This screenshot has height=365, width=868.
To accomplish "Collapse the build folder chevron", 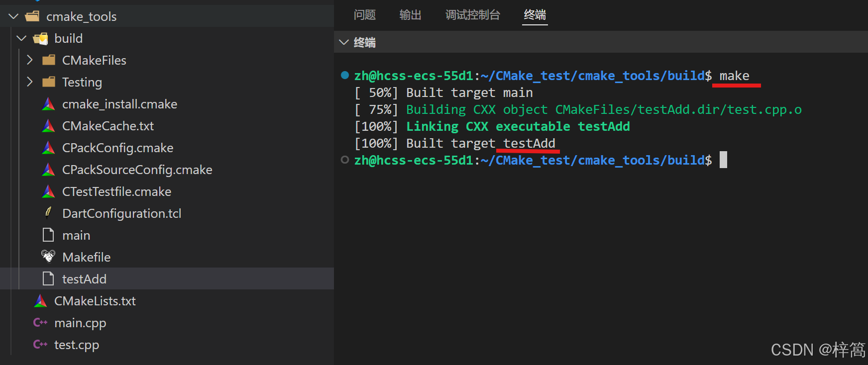I will (x=21, y=38).
